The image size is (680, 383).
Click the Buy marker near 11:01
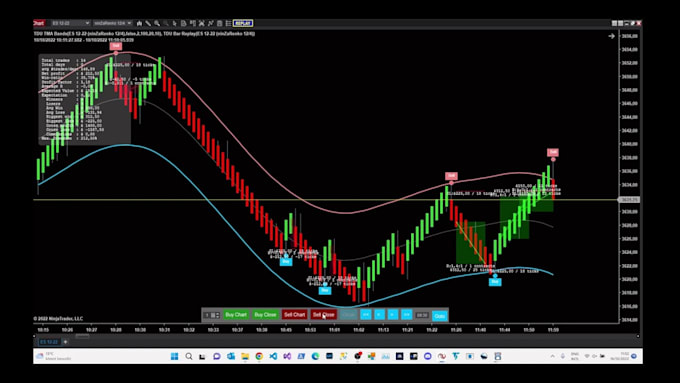click(x=325, y=290)
